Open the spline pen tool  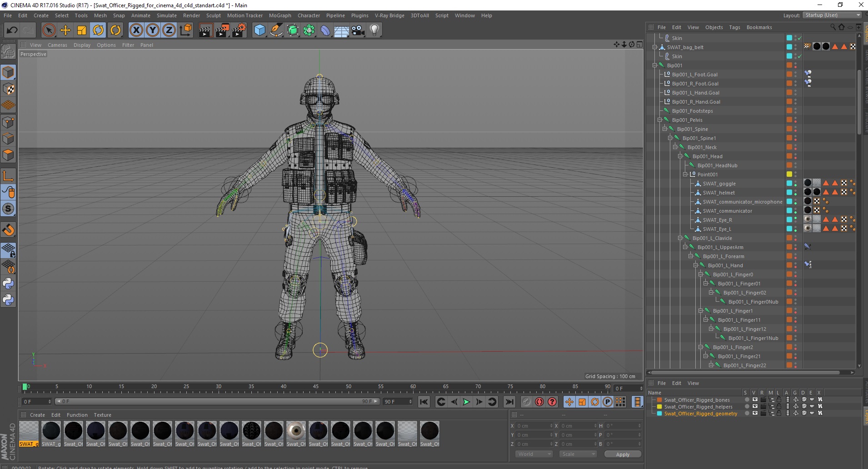pos(276,30)
